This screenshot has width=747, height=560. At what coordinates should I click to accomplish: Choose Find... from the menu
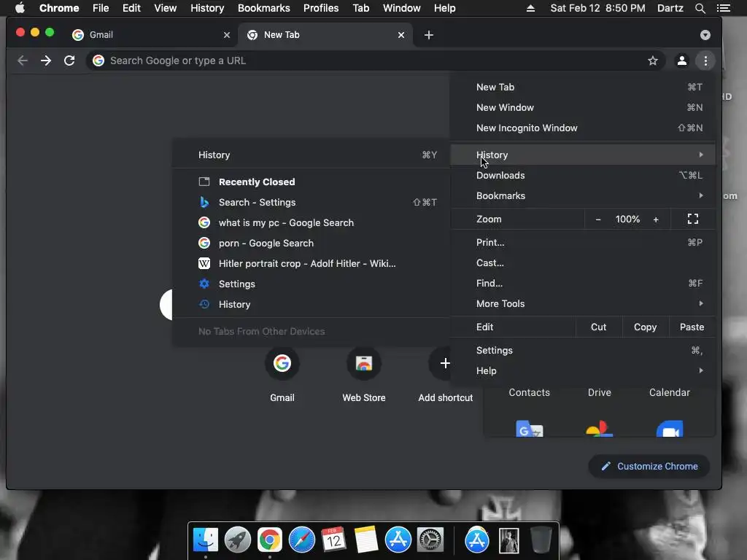click(x=583, y=284)
